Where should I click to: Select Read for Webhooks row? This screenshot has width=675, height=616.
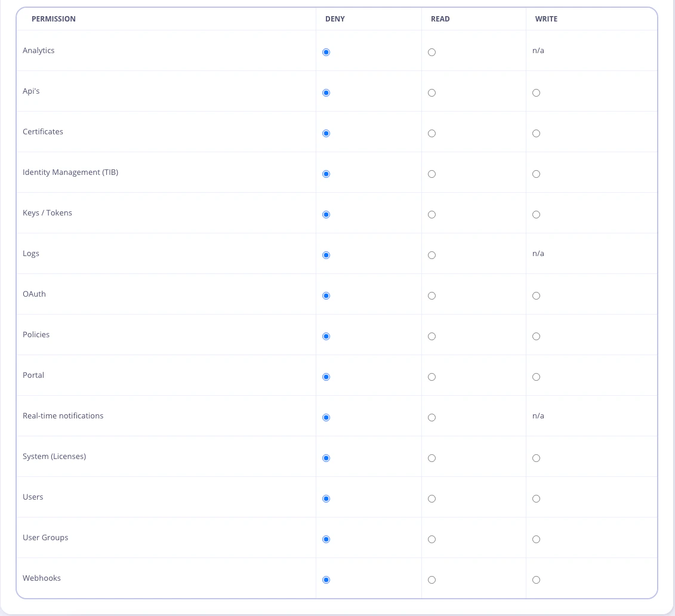coord(431,580)
